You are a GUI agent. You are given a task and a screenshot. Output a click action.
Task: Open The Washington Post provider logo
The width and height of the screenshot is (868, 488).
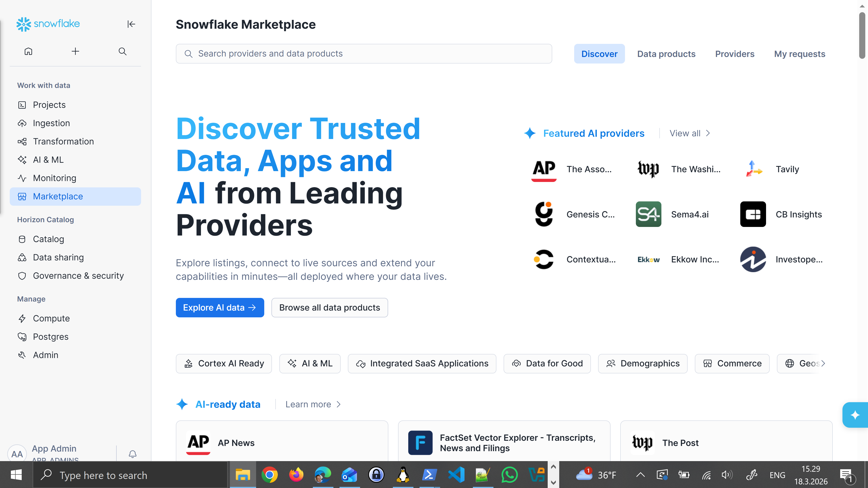click(x=648, y=169)
